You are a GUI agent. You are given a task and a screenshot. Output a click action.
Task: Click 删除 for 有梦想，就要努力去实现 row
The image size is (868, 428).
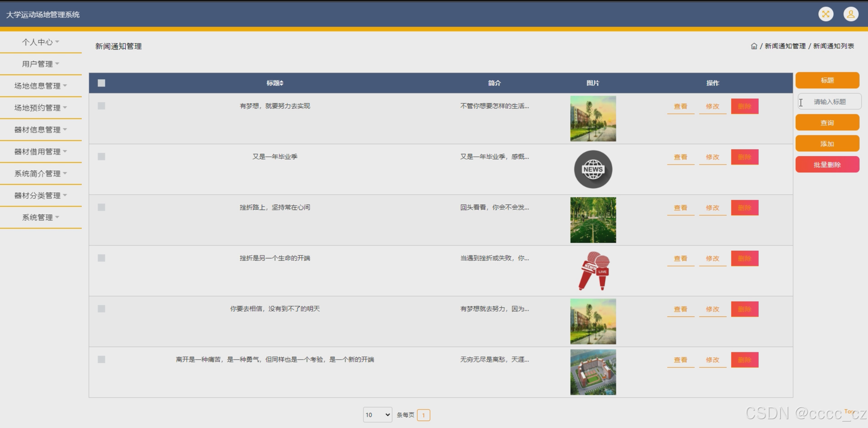coord(744,106)
